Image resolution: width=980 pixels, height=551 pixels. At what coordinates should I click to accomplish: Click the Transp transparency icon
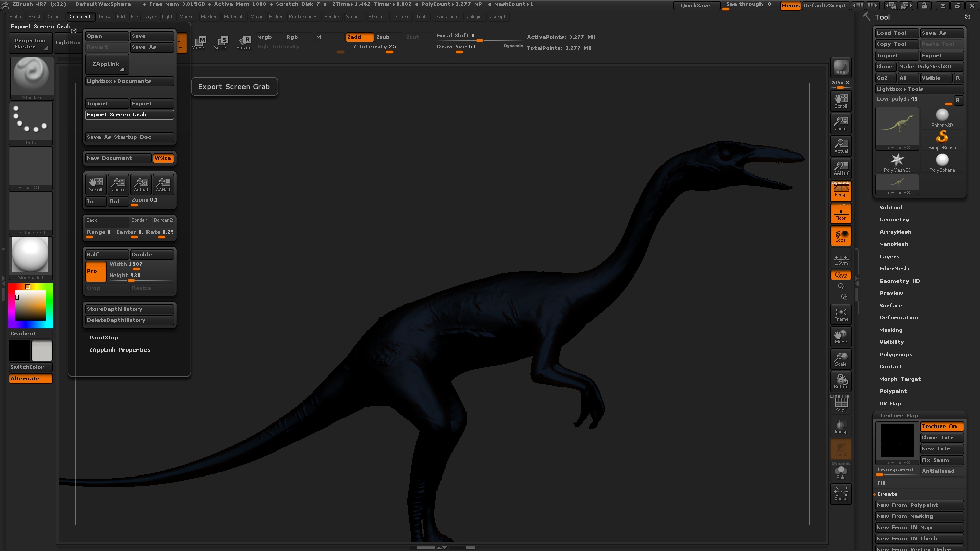841,427
